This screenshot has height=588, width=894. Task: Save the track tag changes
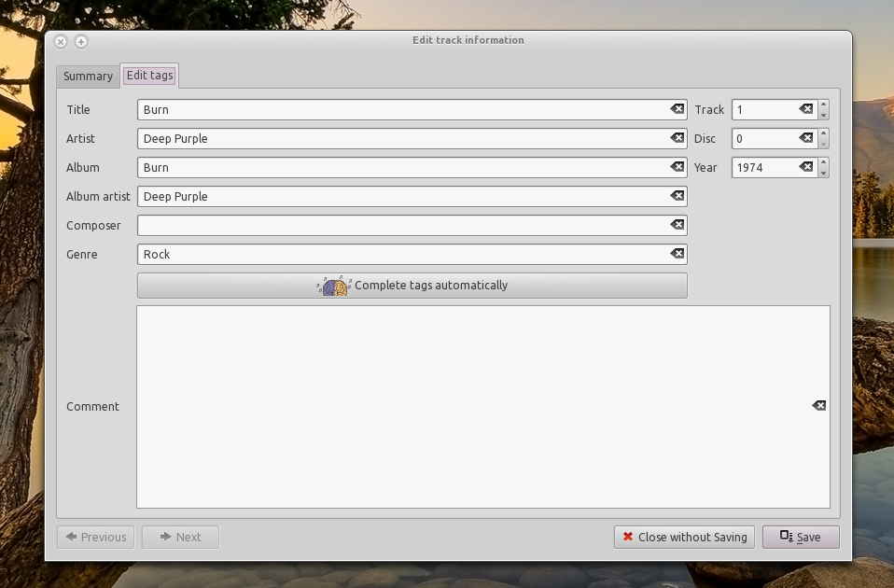(x=801, y=538)
